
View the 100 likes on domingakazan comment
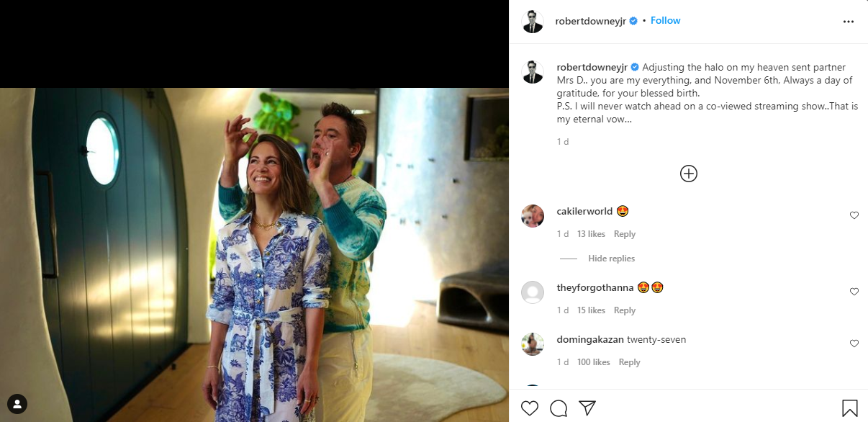(x=593, y=362)
